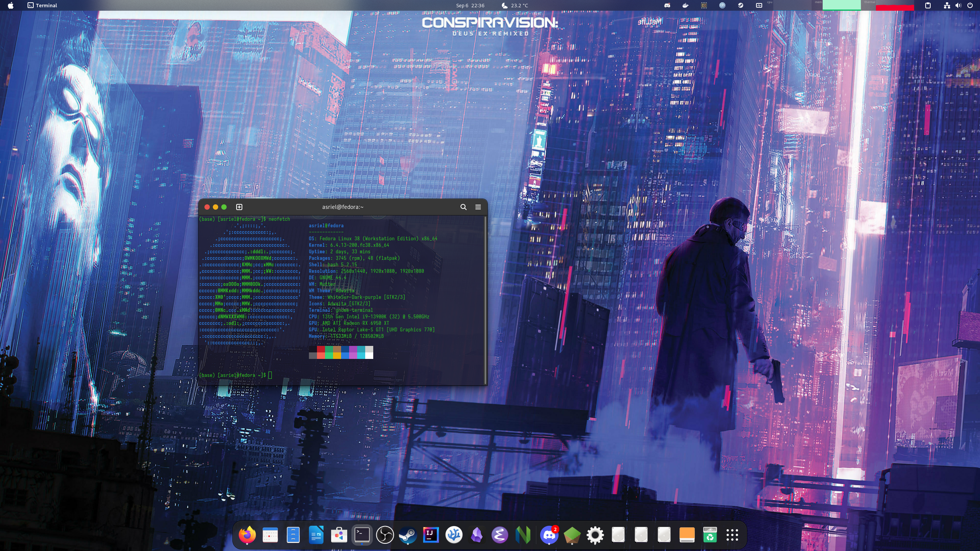980x551 pixels.
Task: Click the CC chip tray icon
Action: coord(704,5)
